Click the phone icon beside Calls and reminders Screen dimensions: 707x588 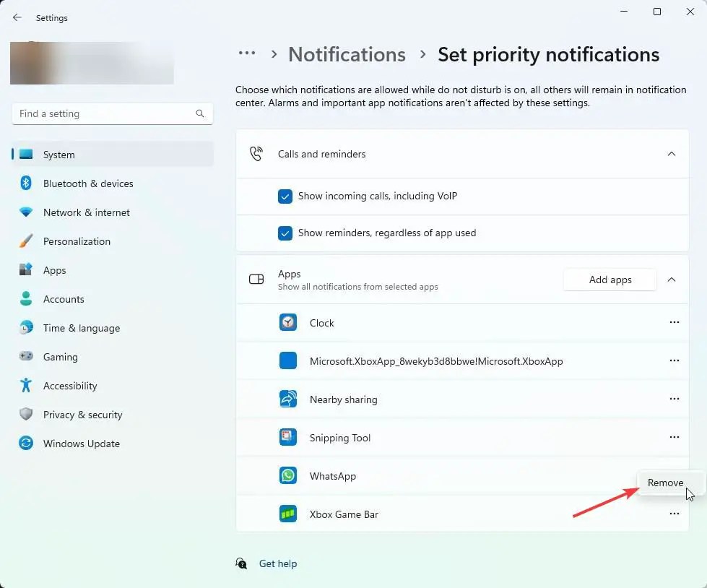(256, 153)
